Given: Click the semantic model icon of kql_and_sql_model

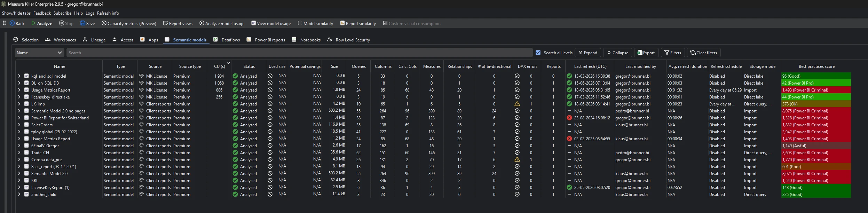Looking at the screenshot, I should [x=26, y=76].
